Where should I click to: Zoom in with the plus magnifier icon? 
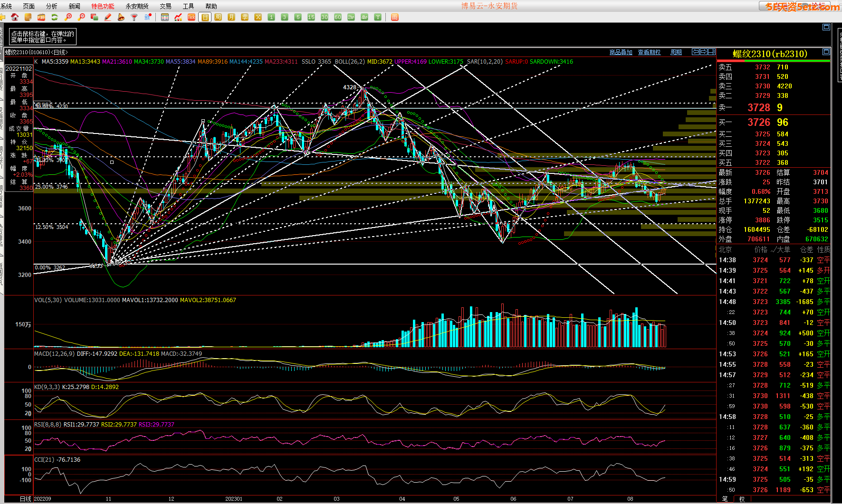click(68, 17)
